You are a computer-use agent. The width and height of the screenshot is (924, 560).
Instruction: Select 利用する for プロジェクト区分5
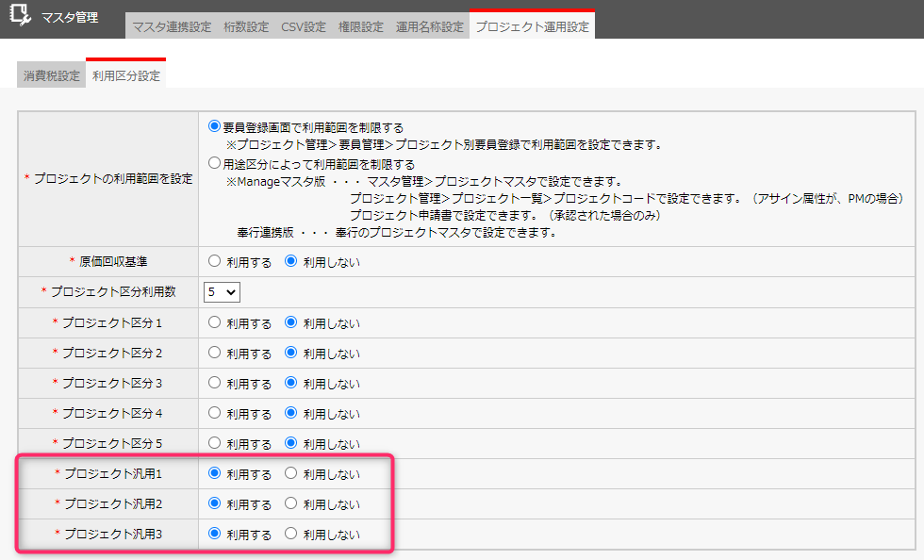[x=214, y=443]
